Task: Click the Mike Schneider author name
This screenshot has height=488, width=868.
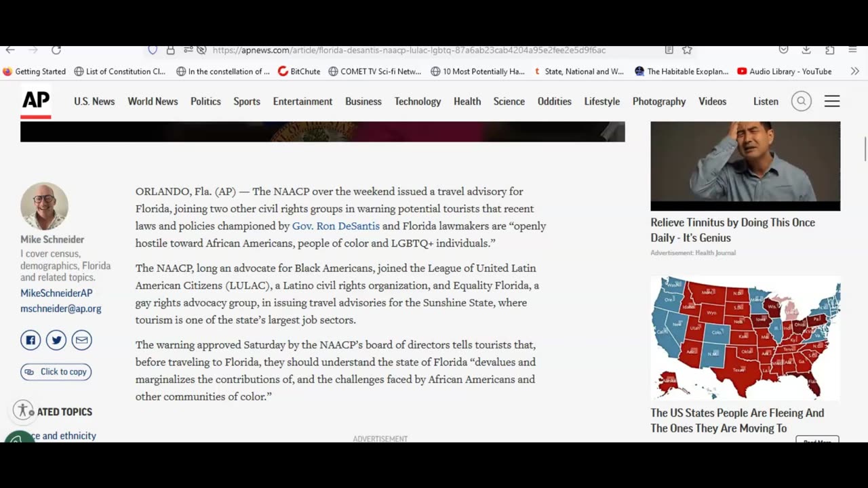Action: coord(52,239)
